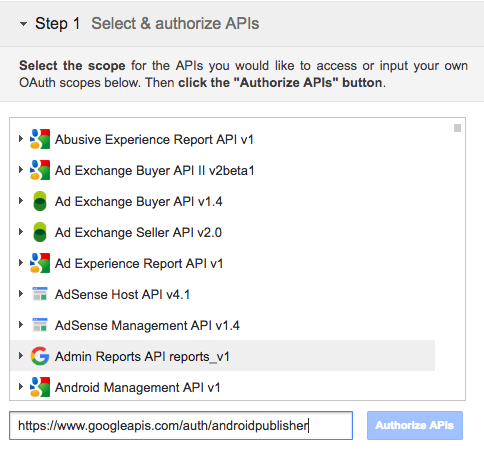
Task: Select AdSense Management API v1.4 entry
Action: (x=147, y=325)
